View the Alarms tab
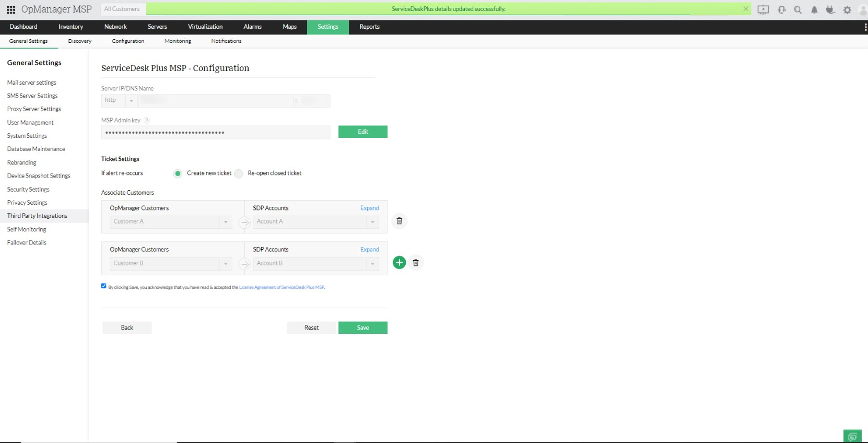The height and width of the screenshot is (443, 868). [x=253, y=27]
